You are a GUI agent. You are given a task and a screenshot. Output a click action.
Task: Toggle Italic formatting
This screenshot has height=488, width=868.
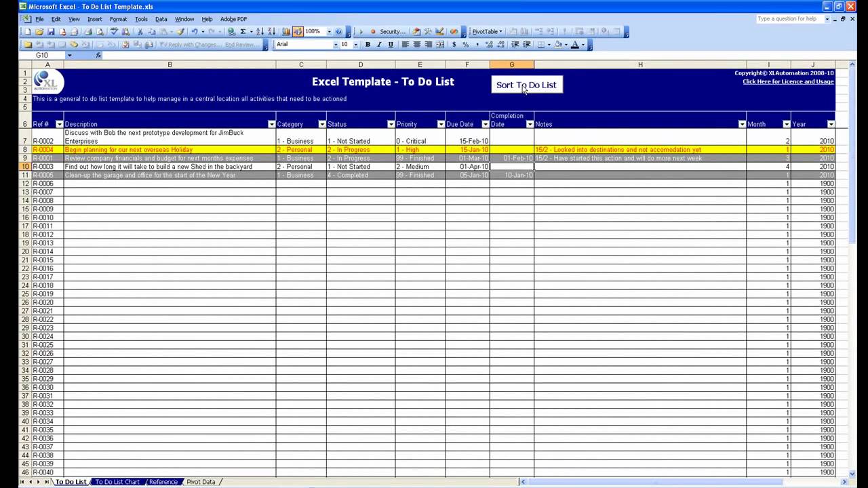tap(379, 44)
